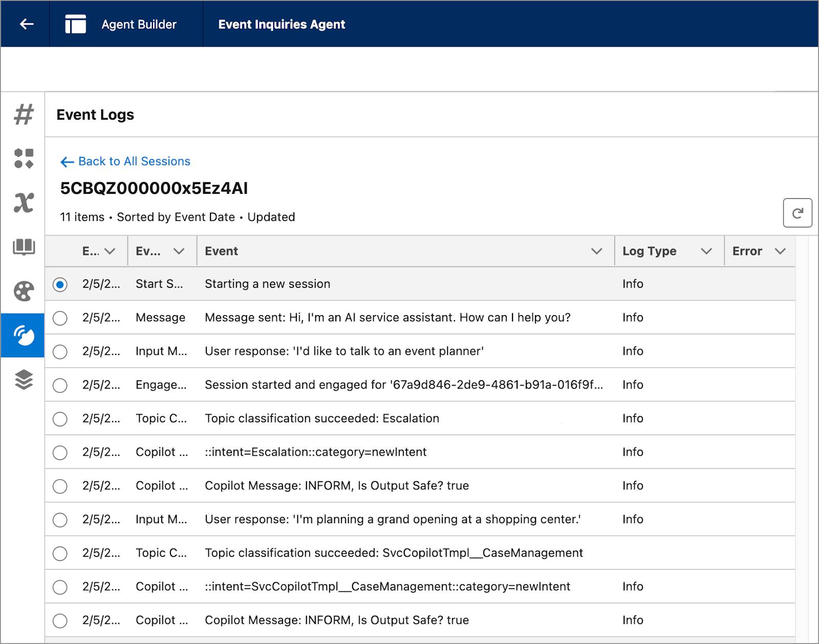819x644 pixels.
Task: Click the Agent Builder logo in the header
Action: click(75, 24)
